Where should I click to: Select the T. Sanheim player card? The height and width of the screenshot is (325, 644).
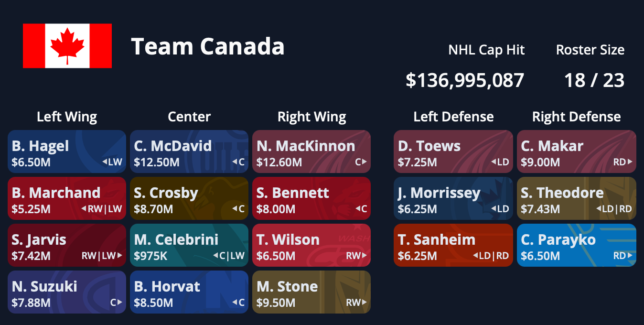[x=452, y=245]
